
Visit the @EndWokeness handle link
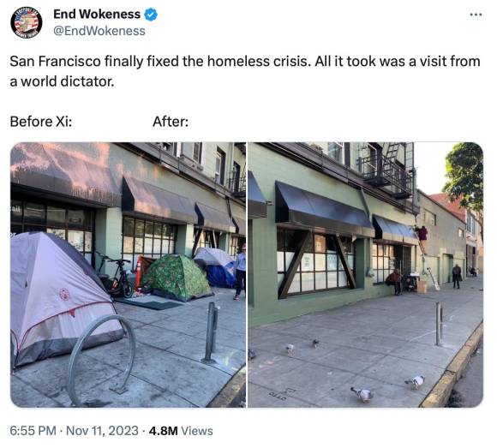click(x=99, y=31)
